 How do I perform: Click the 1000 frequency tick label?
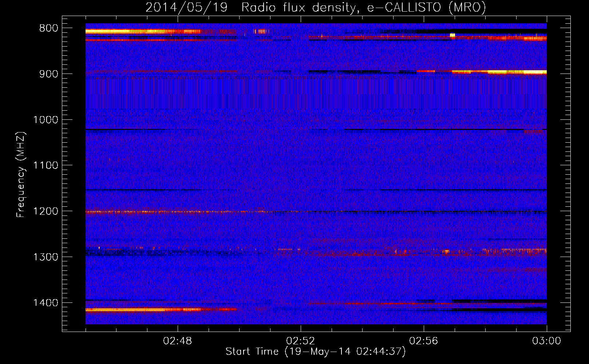click(x=46, y=120)
